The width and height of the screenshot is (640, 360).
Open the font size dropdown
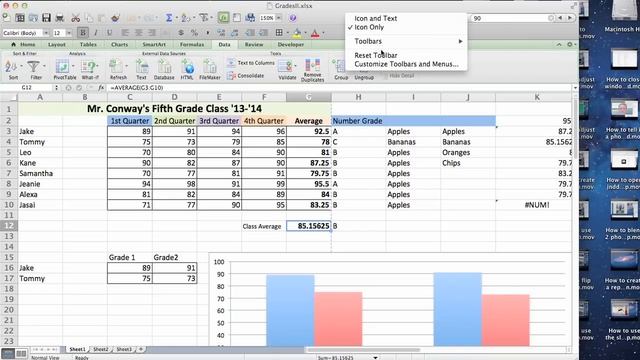[69, 33]
